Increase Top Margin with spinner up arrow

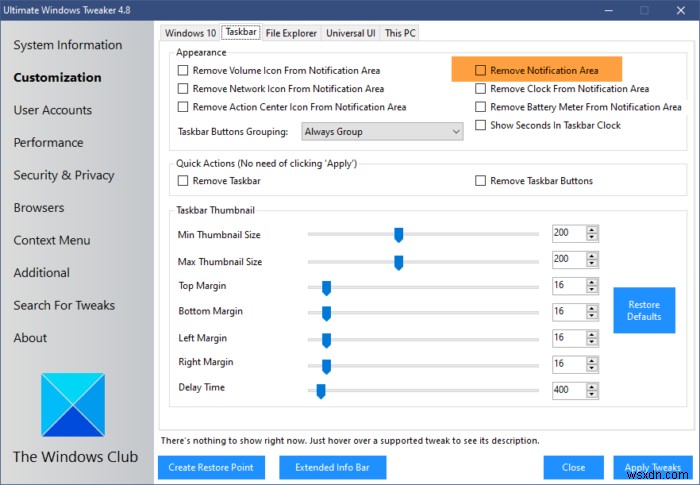click(x=592, y=282)
